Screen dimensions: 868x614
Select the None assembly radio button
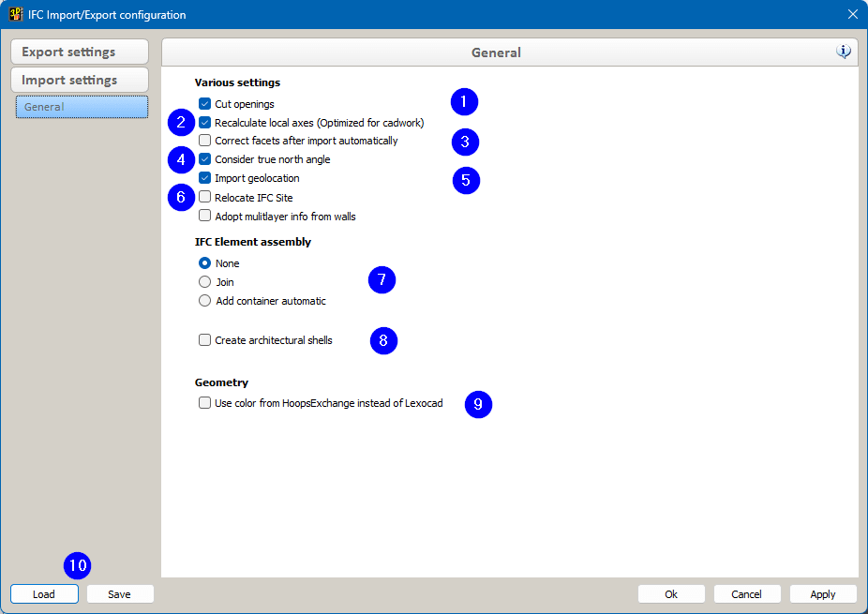point(204,263)
